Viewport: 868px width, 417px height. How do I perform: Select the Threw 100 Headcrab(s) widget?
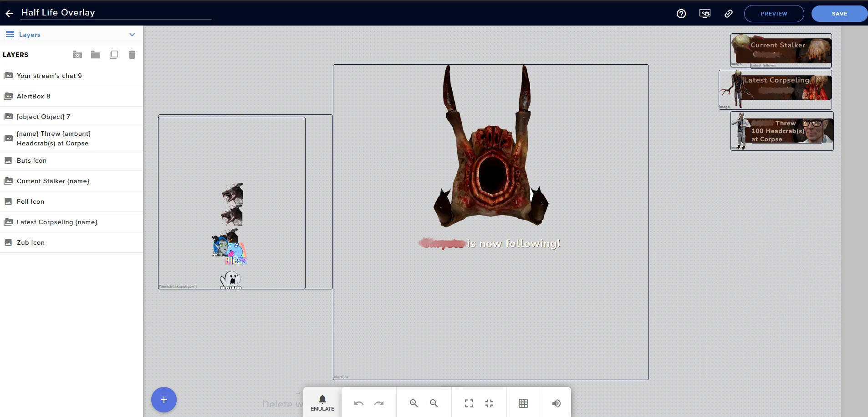pyautogui.click(x=782, y=131)
